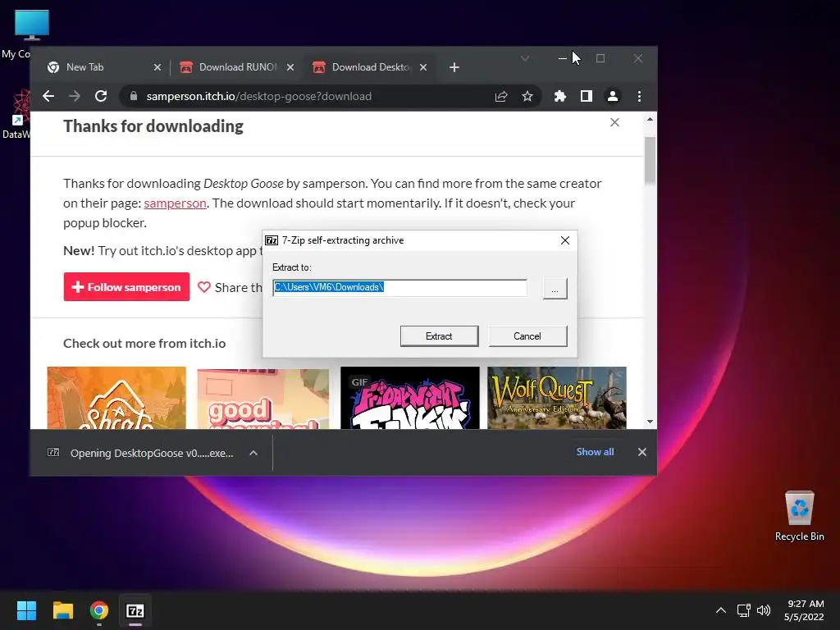Show hidden system tray icons
The width and height of the screenshot is (840, 630).
(x=721, y=610)
